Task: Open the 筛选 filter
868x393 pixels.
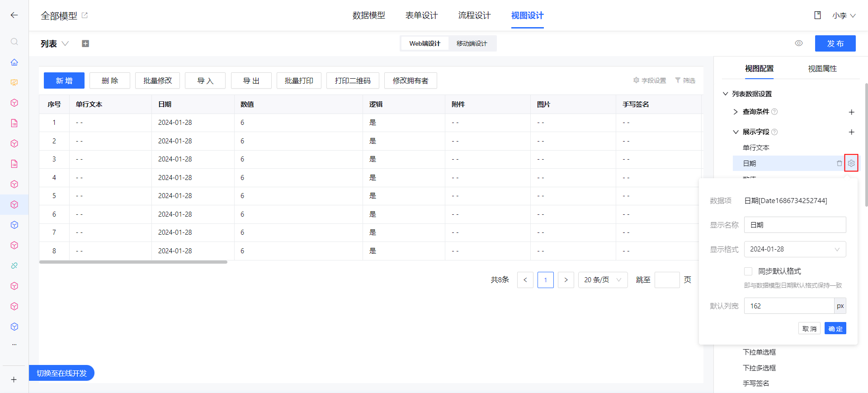Action: point(685,80)
